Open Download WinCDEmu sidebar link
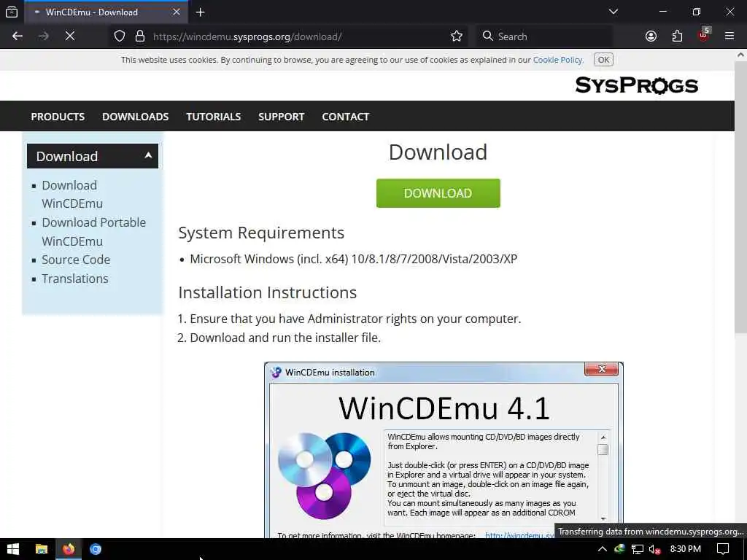747x560 pixels. click(x=72, y=194)
